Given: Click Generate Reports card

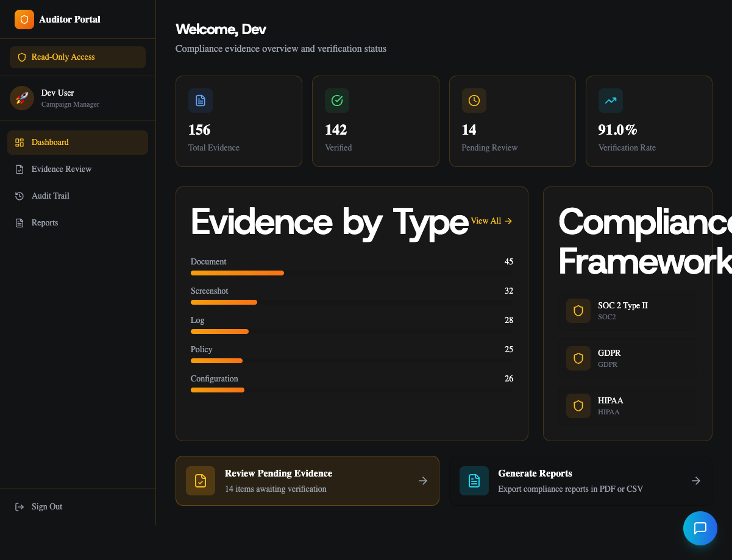Looking at the screenshot, I should pyautogui.click(x=581, y=481).
